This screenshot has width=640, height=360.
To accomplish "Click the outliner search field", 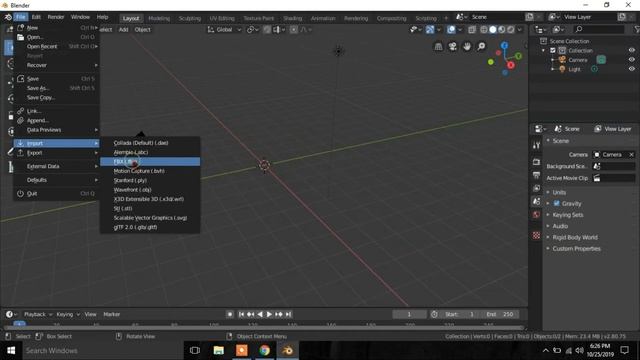I will tap(599, 29).
